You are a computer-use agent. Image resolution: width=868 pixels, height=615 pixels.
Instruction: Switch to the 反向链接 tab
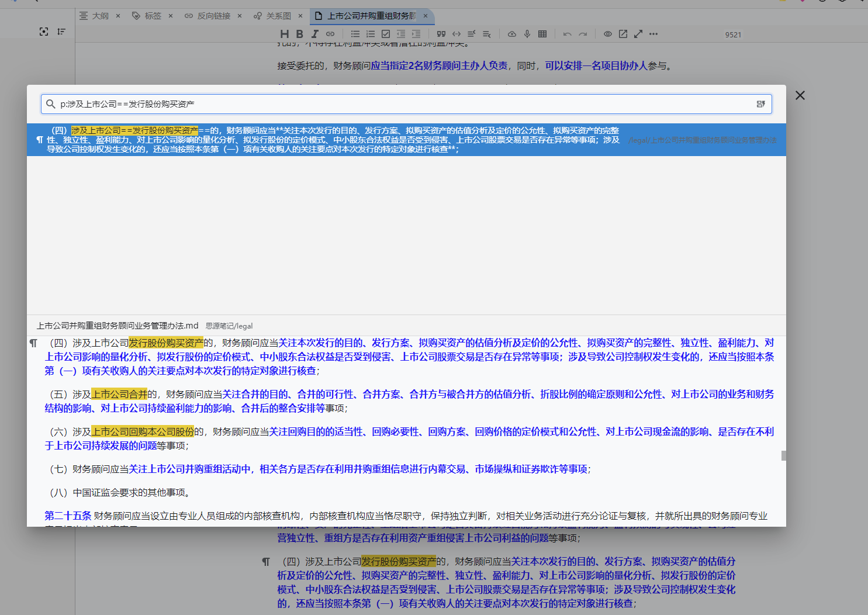[x=213, y=16]
